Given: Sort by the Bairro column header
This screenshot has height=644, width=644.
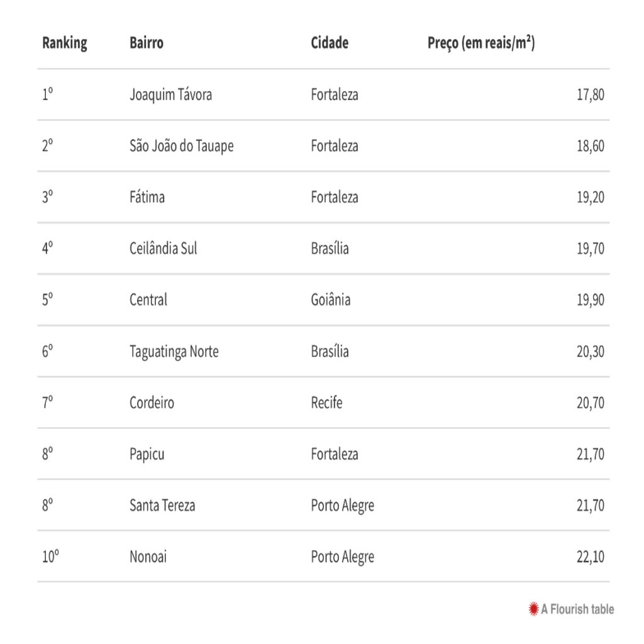Looking at the screenshot, I should click(x=147, y=43).
